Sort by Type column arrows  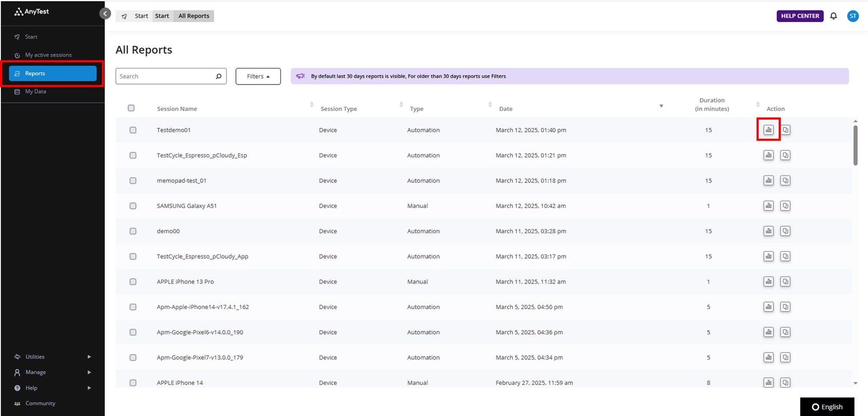click(x=490, y=105)
